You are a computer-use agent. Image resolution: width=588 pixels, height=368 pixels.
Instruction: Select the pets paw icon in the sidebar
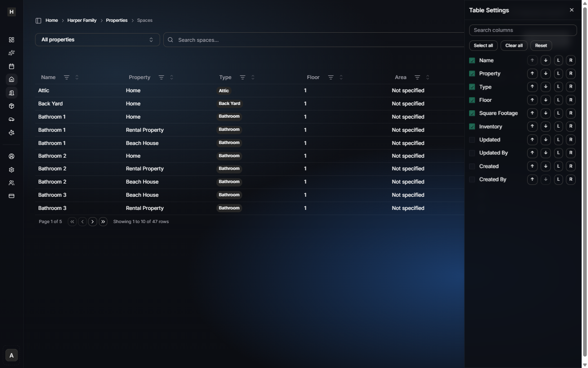pyautogui.click(x=11, y=132)
